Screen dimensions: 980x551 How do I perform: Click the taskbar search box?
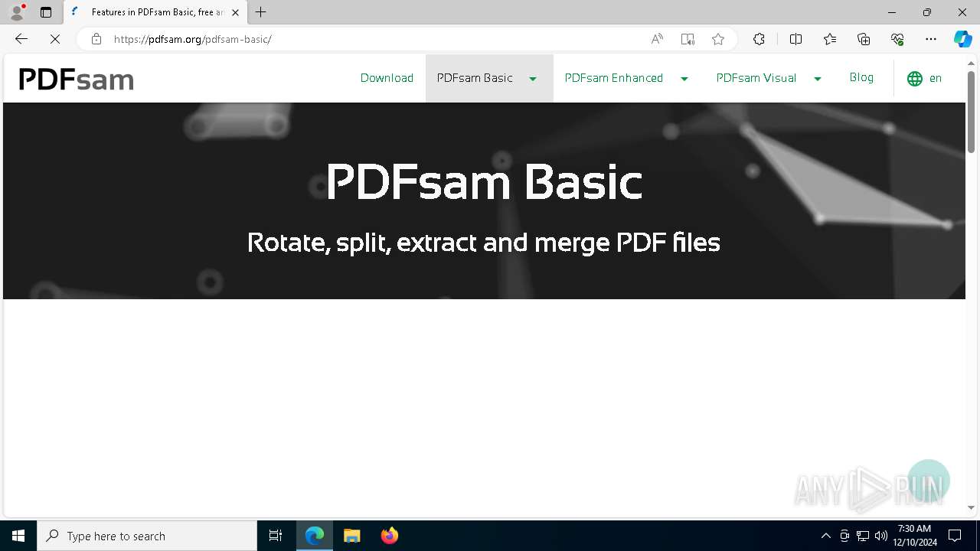[x=147, y=536]
